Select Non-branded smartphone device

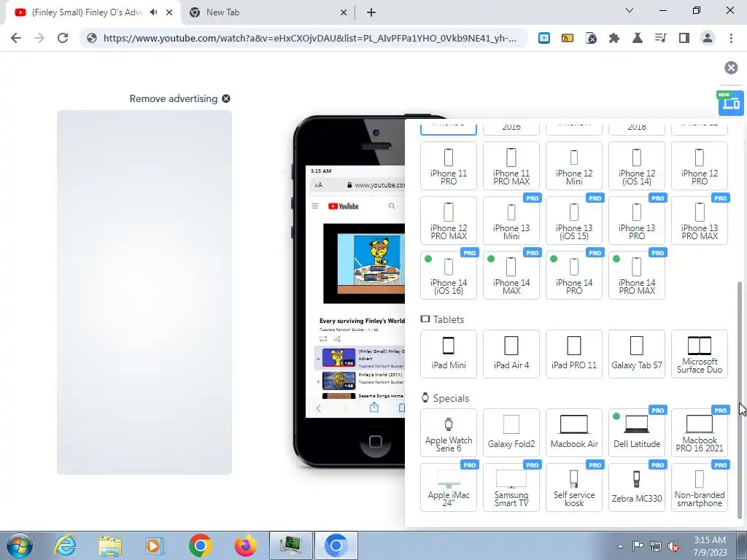click(700, 487)
